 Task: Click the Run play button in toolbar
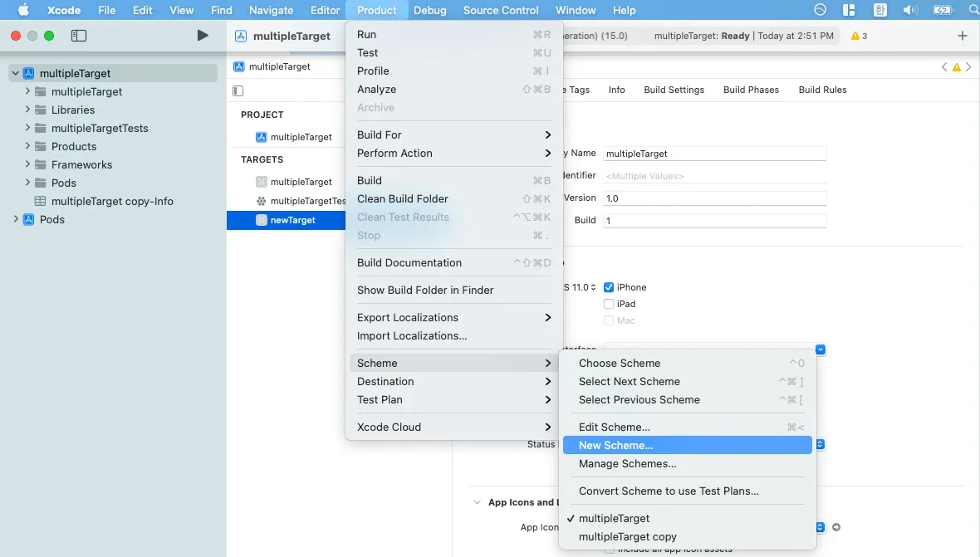tap(203, 36)
